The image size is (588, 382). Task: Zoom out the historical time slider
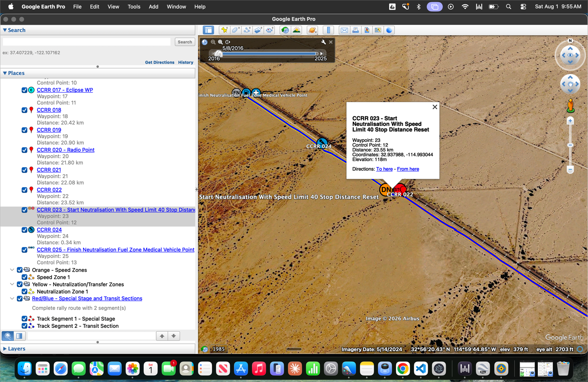pos(213,42)
